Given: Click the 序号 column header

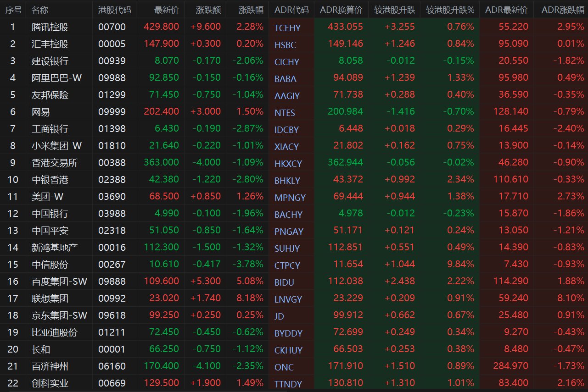Looking at the screenshot, I should click(x=13, y=10).
